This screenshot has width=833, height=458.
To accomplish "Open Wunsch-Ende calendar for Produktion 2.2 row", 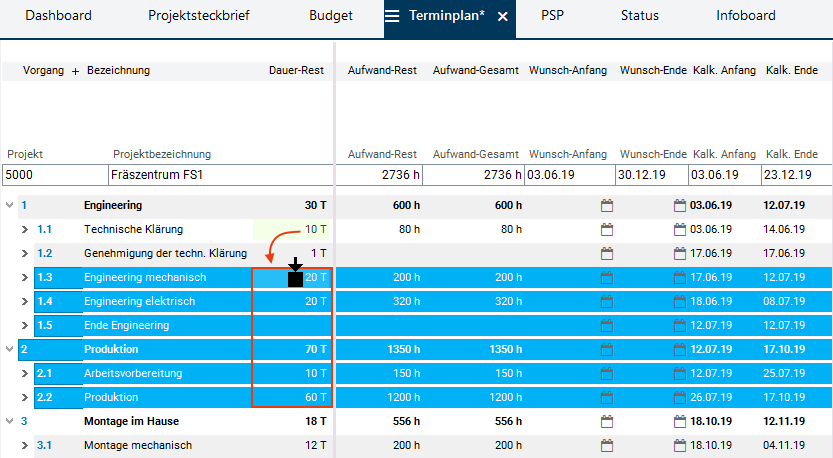I will (681, 398).
